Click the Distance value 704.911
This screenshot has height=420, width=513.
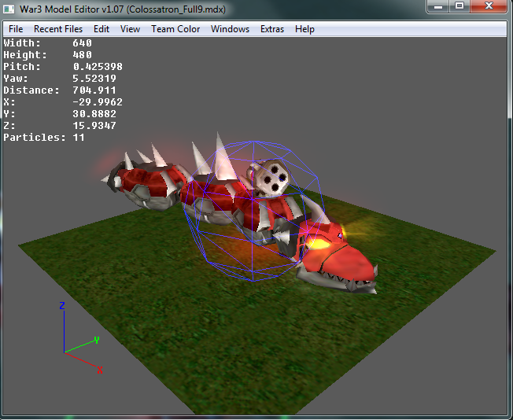94,90
